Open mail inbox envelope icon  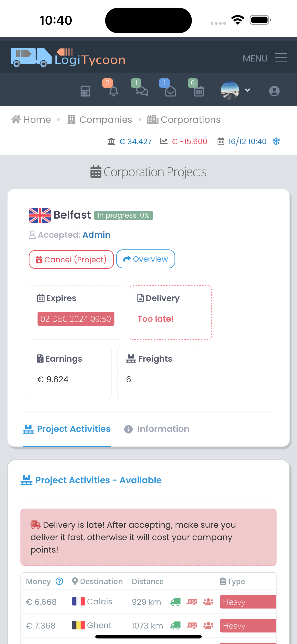(171, 91)
